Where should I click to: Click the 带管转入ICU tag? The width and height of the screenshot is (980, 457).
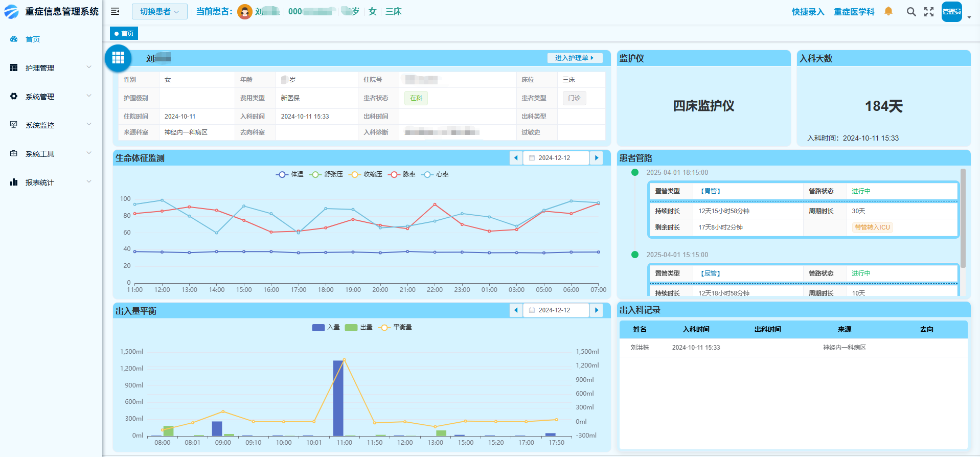click(x=872, y=227)
